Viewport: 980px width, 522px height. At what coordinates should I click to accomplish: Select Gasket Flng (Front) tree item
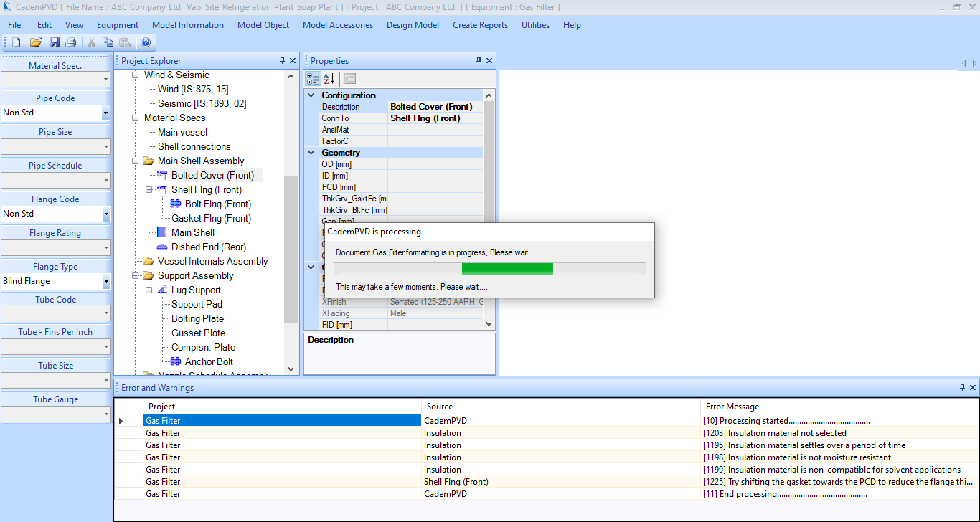pos(211,219)
